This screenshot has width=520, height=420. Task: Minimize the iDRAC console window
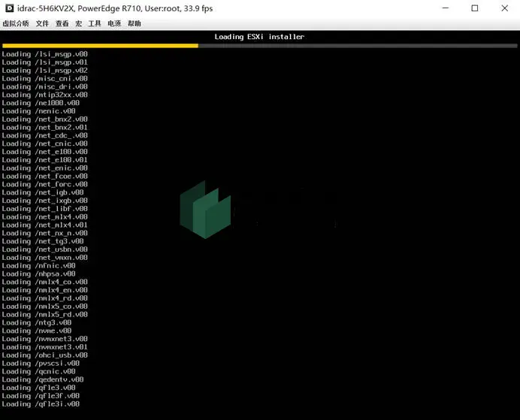tap(446, 8)
